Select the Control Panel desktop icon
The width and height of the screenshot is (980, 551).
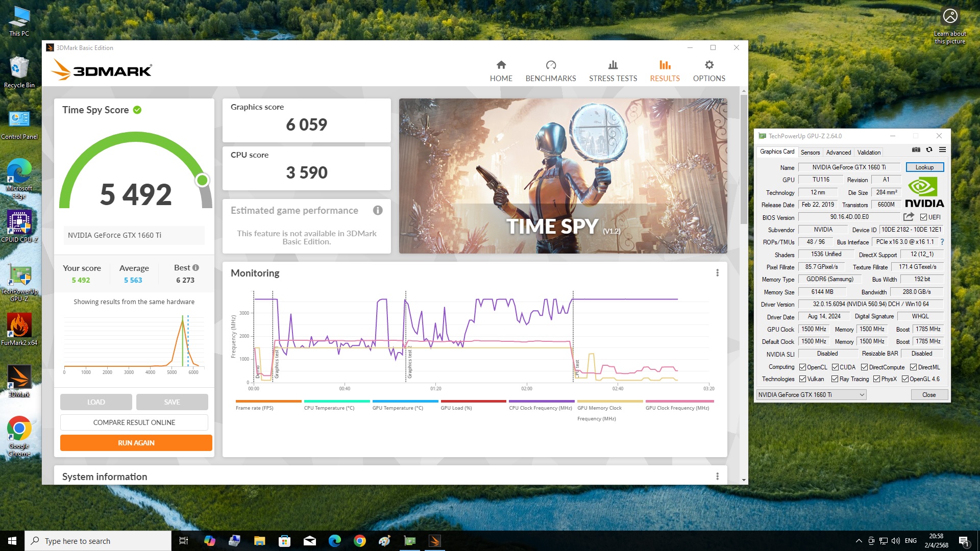tap(19, 125)
